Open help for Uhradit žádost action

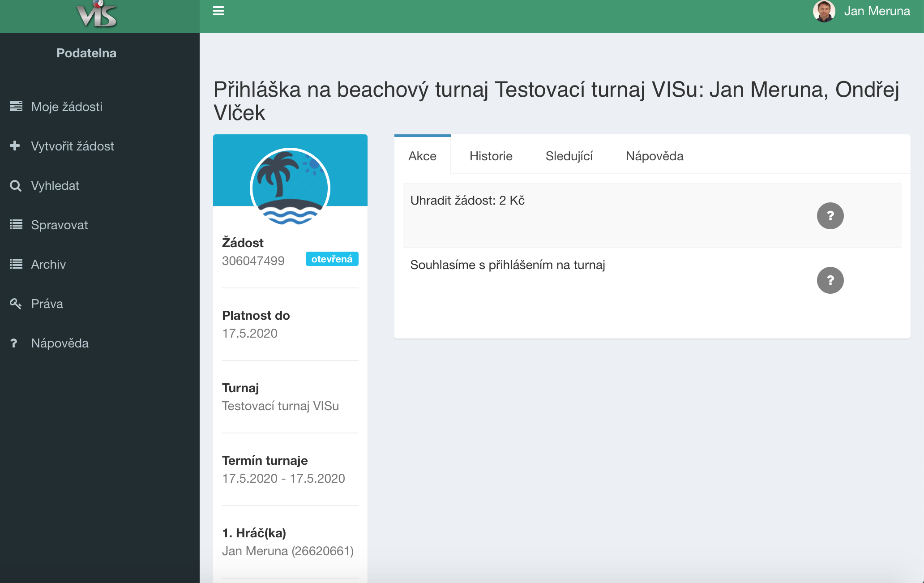[x=830, y=216]
